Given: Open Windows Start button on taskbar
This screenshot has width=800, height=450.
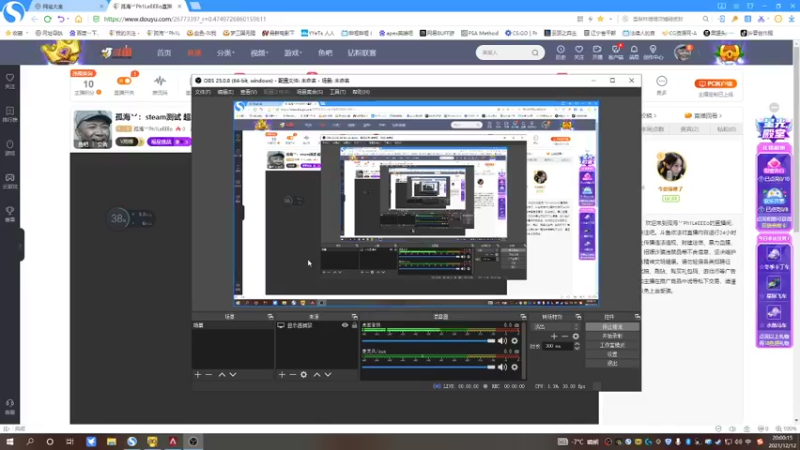Looking at the screenshot, I should (x=10, y=441).
